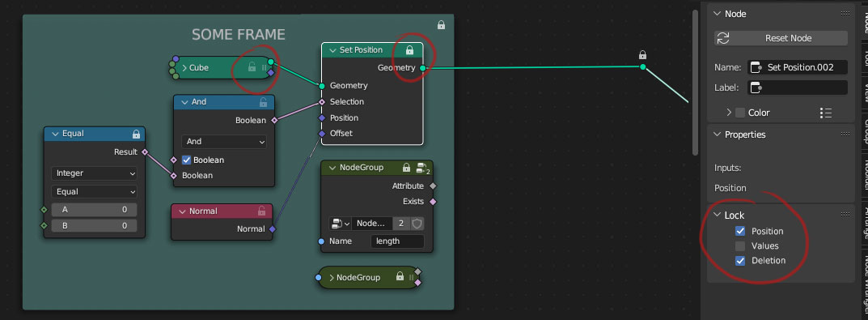The width and height of the screenshot is (868, 320).
Task: Click lock icon on collapsed NodeGroup node
Action: [400, 277]
